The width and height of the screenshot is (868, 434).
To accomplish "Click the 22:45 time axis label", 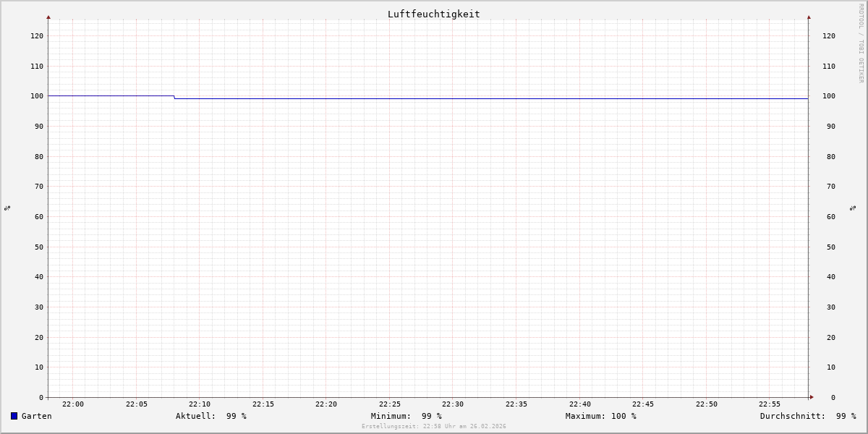I will coord(643,404).
